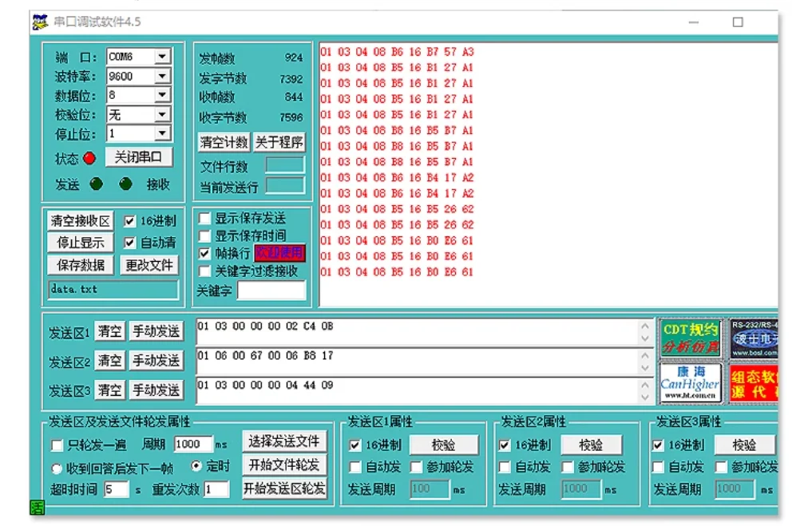The width and height of the screenshot is (812, 526).
Task: Clear 发送区2 with 清空 button
Action: (110, 361)
